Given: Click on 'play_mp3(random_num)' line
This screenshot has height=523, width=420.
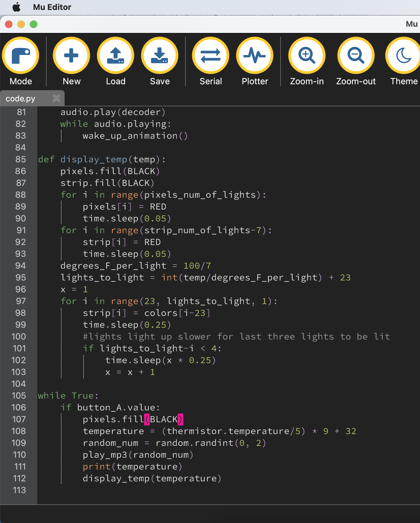Looking at the screenshot, I should [x=138, y=455].
